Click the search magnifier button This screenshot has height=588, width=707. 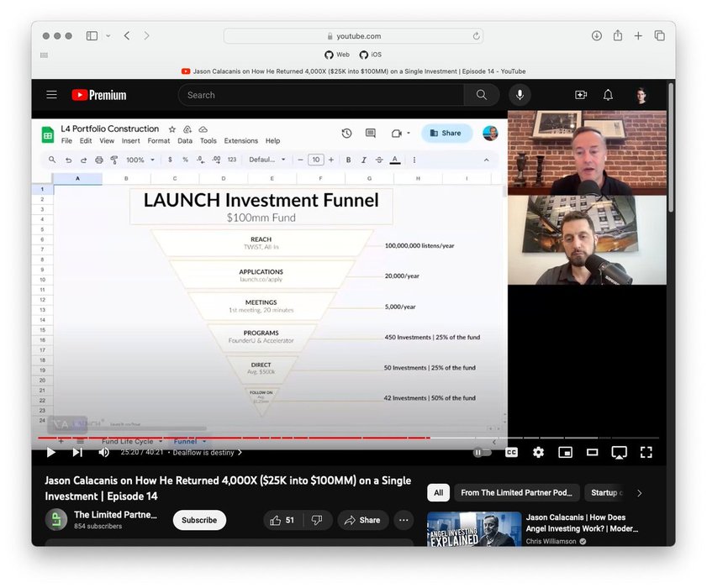481,95
